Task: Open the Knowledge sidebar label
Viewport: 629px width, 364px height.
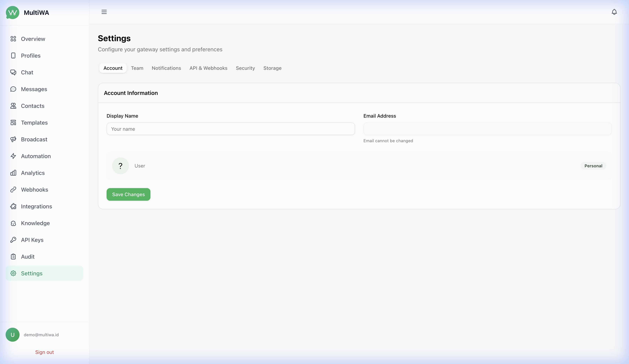Action: click(35, 223)
